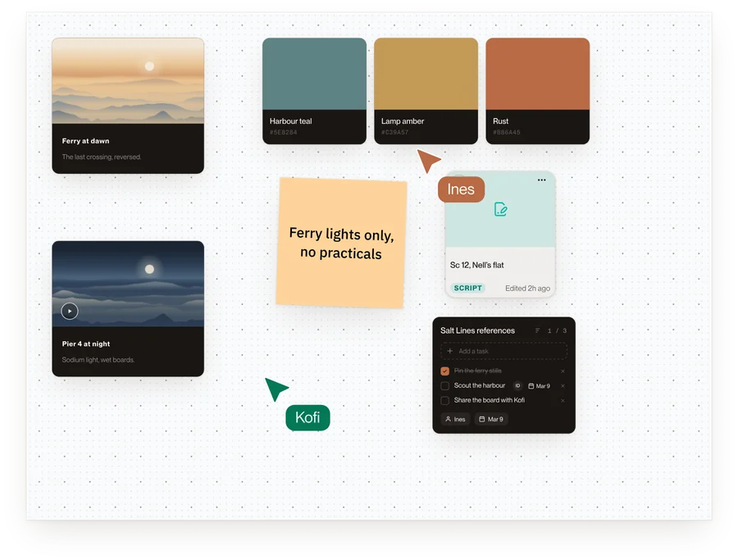
Task: Select the Harbour teal colour swatch
Action: [x=314, y=91]
